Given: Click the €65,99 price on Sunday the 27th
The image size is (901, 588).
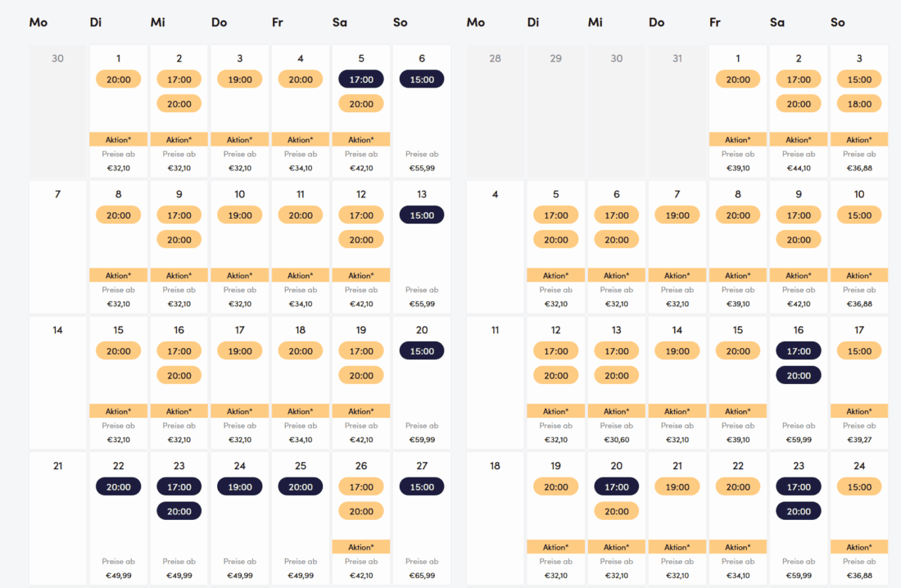Looking at the screenshot, I should pyautogui.click(x=422, y=576).
